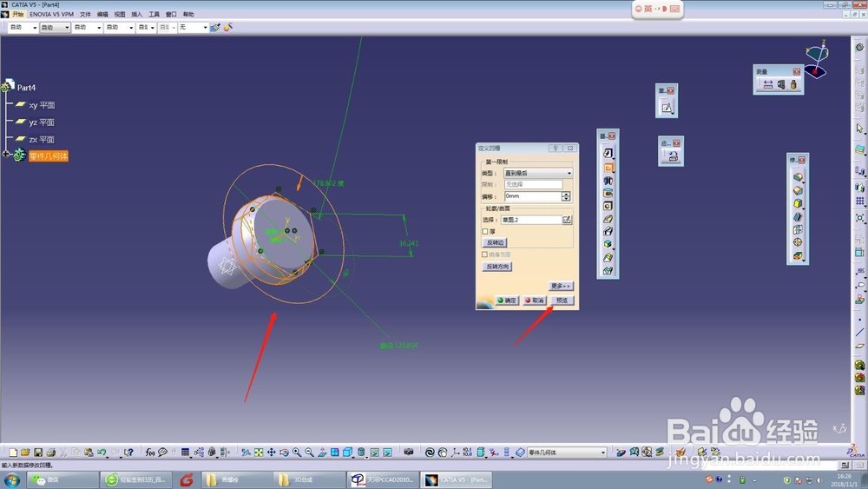Toggle the disabled 镜像范围 mirrored extent checkbox
Screen dimensions: 868x489
click(485, 254)
